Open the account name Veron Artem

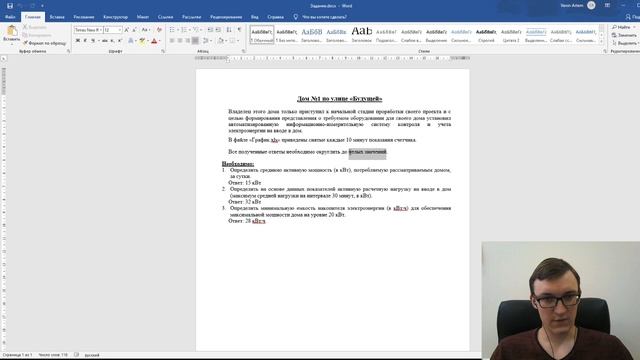572,6
